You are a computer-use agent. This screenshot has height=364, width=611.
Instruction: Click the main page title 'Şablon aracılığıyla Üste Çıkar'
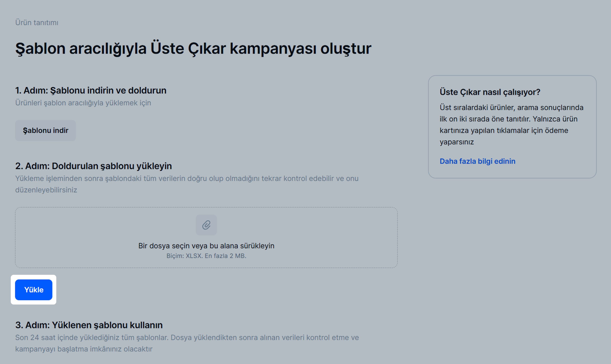pyautogui.click(x=120, y=49)
